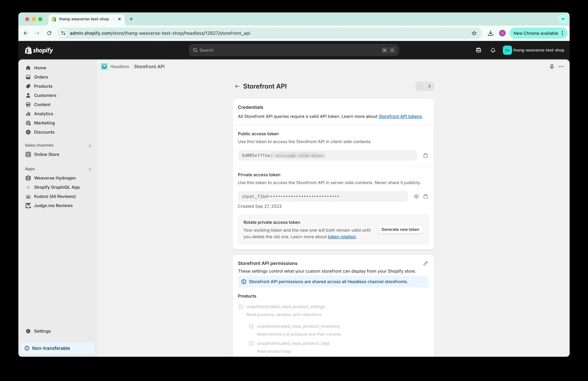Screen dimensions: 588x381
Task: Close the thang-weaverse-test-shop tab
Action: coord(119,19)
